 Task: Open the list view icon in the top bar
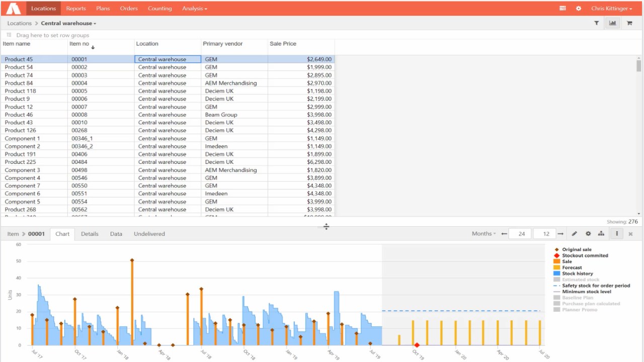[x=562, y=9]
